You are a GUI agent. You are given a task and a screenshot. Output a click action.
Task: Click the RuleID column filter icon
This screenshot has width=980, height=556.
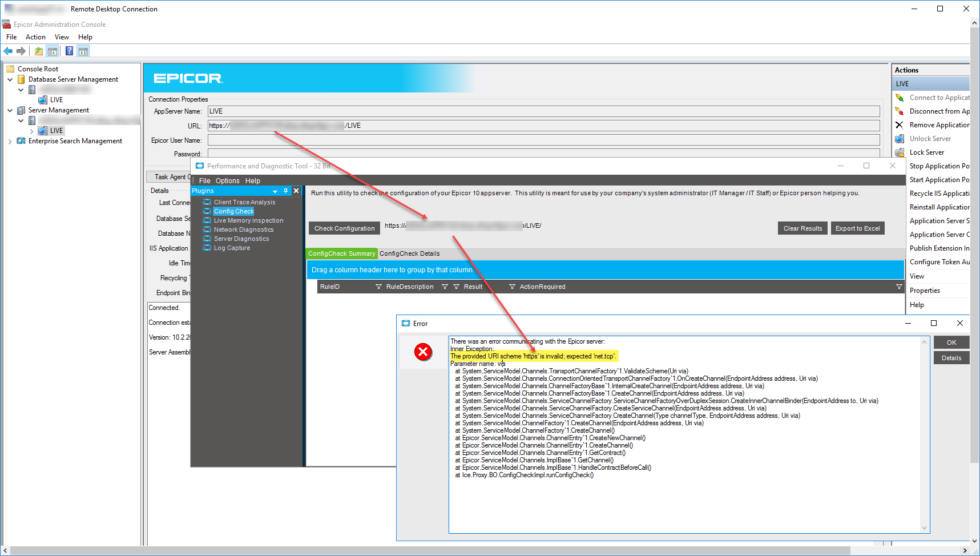coord(378,287)
